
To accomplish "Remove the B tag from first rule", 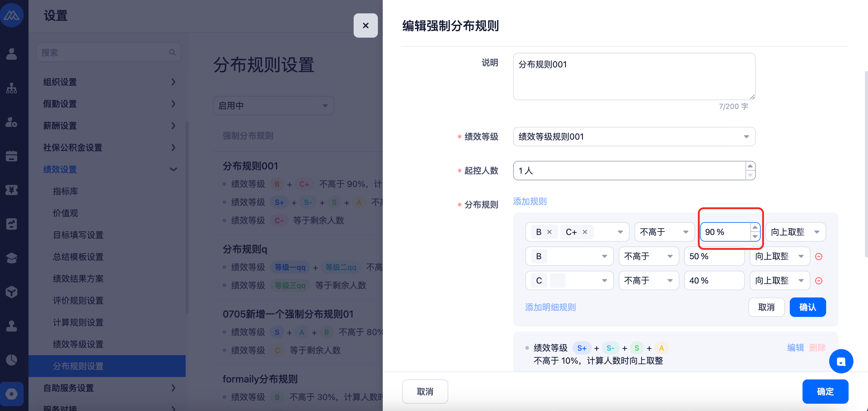I will [549, 232].
